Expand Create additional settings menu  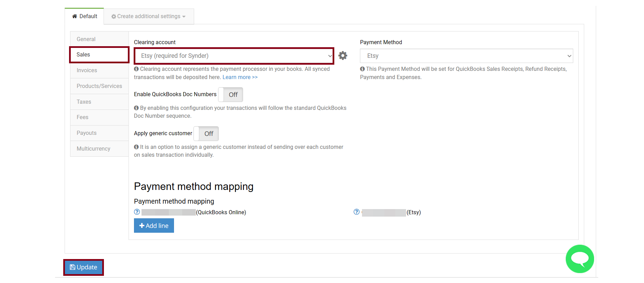point(149,16)
